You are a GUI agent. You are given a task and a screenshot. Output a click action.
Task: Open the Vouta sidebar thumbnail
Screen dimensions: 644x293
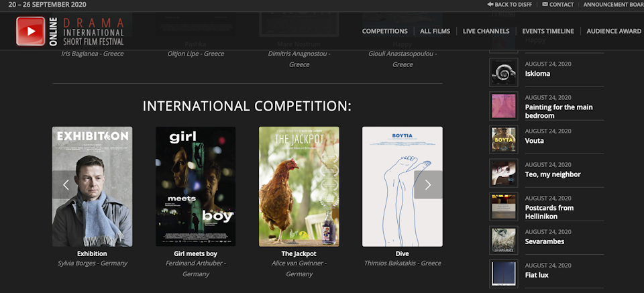tap(504, 139)
